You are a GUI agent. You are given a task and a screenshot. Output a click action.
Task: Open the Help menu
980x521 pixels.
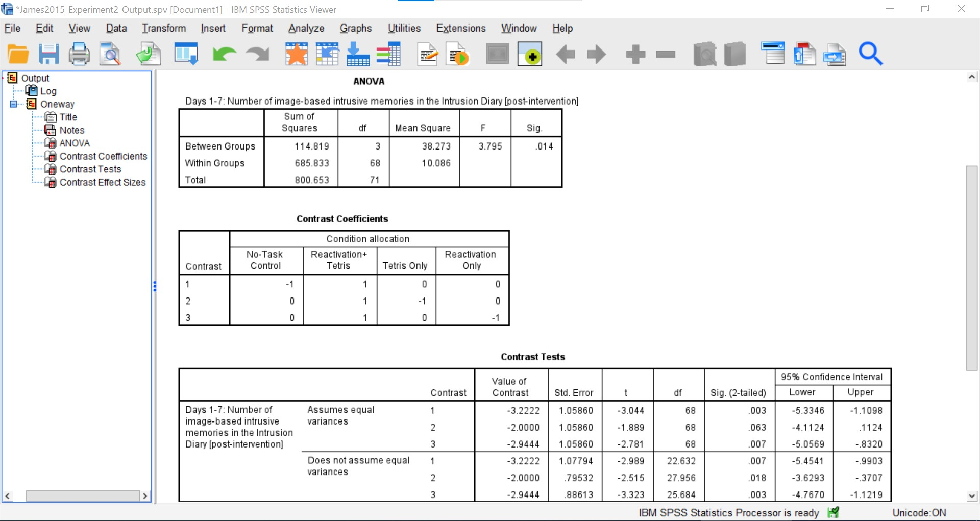[562, 29]
